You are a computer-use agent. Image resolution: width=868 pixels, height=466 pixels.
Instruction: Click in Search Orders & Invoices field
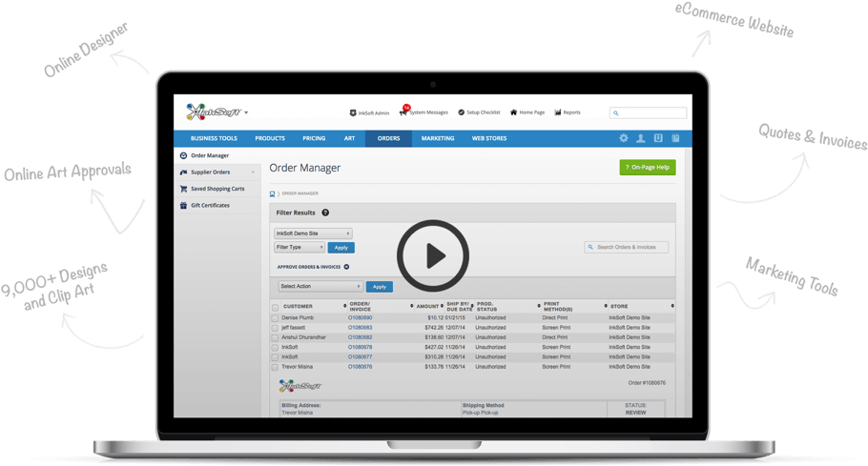[630, 247]
